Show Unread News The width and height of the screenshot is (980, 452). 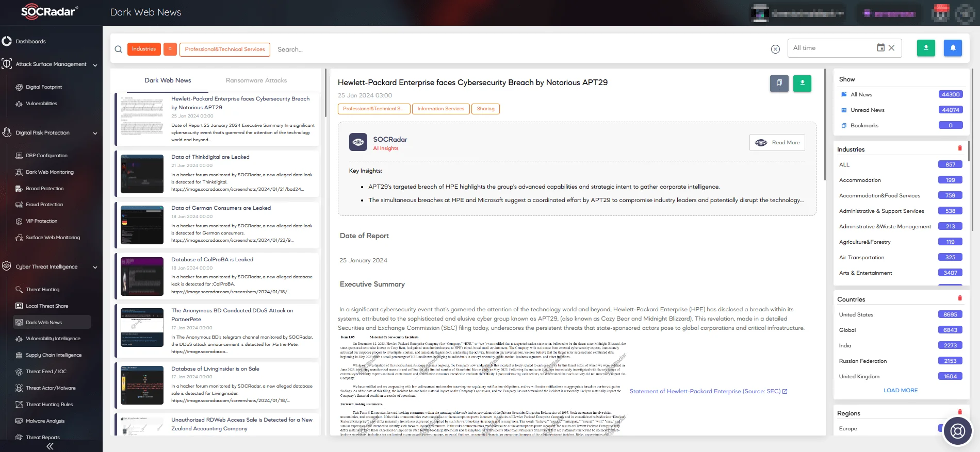click(x=868, y=110)
